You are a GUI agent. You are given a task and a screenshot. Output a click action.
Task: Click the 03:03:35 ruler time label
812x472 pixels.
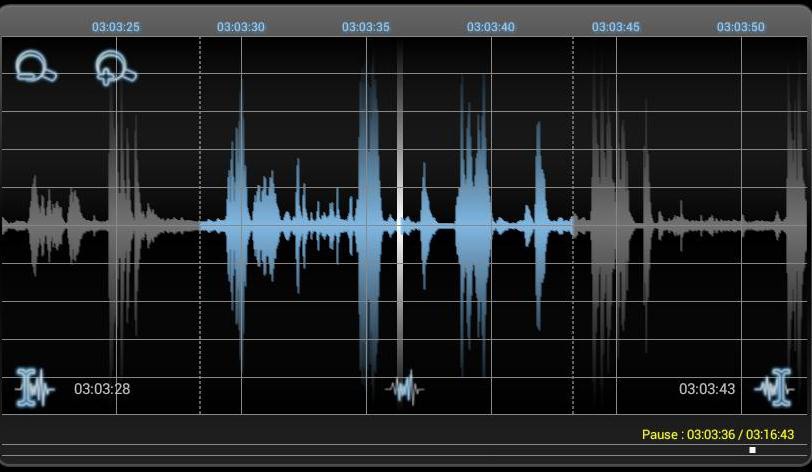click(366, 27)
